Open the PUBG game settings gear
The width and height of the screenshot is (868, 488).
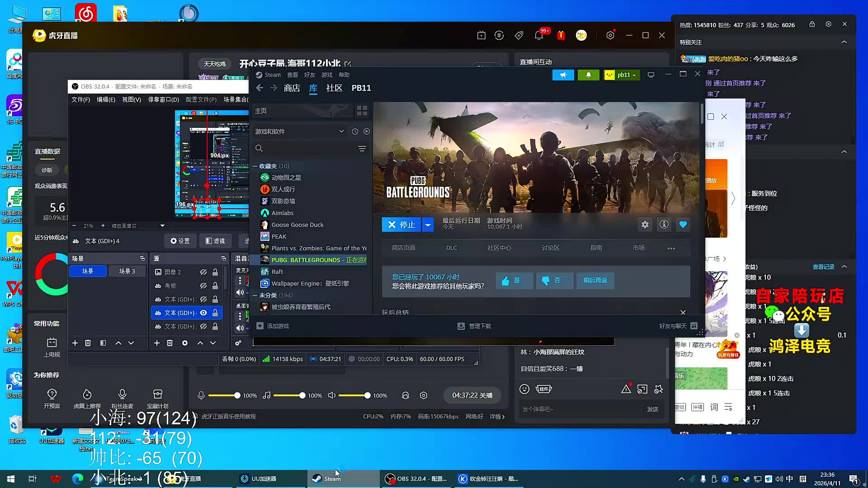coord(645,225)
